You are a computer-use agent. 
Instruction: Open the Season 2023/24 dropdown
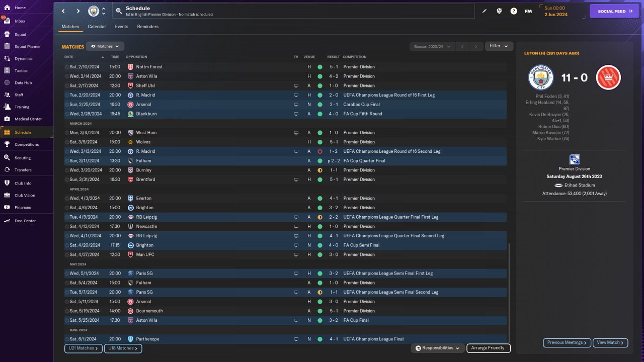pos(432,46)
